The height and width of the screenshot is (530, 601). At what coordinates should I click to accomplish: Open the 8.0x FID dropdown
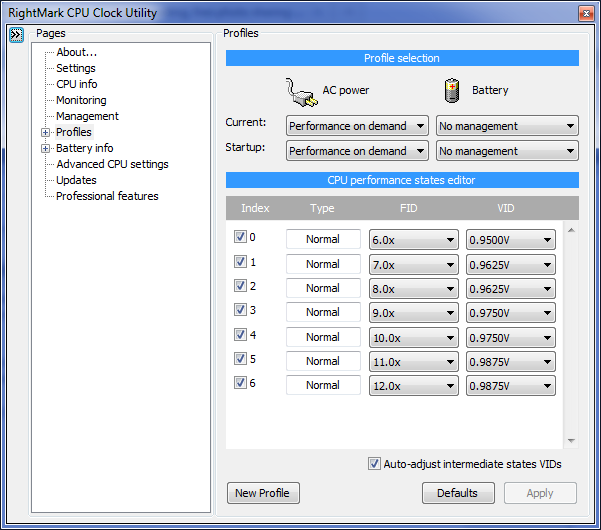pos(414,289)
